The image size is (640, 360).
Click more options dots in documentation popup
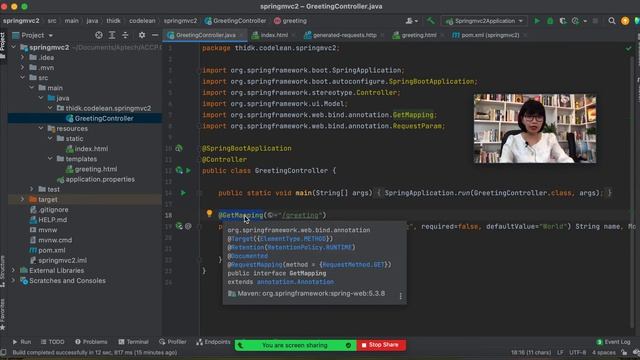coord(400,296)
